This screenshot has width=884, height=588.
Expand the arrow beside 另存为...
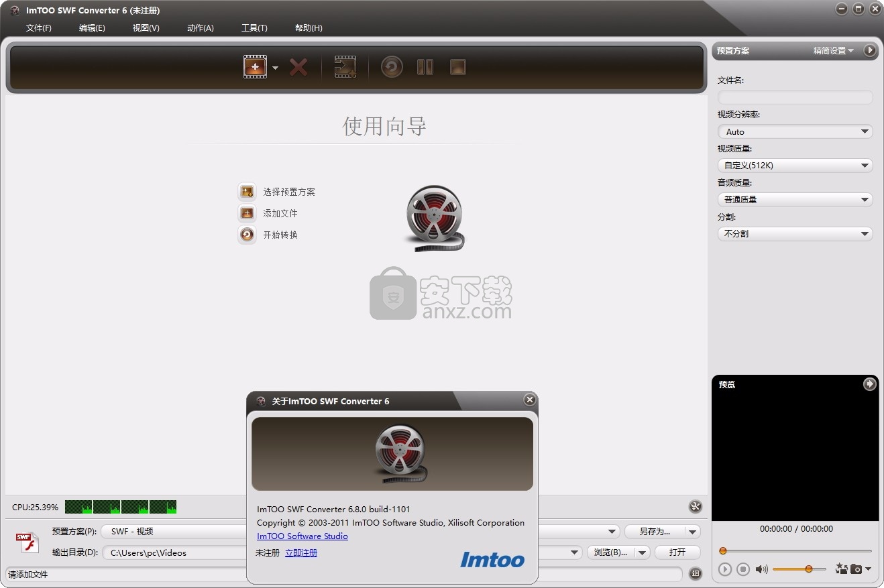[693, 531]
